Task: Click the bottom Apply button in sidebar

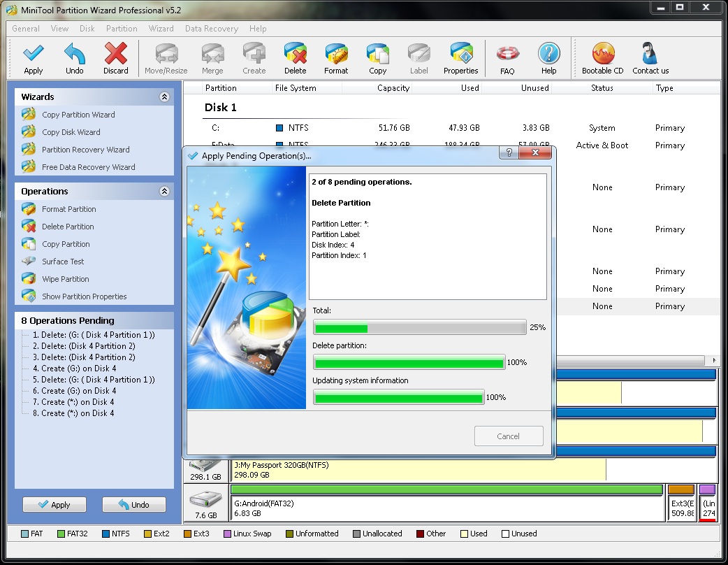Action: tap(54, 504)
